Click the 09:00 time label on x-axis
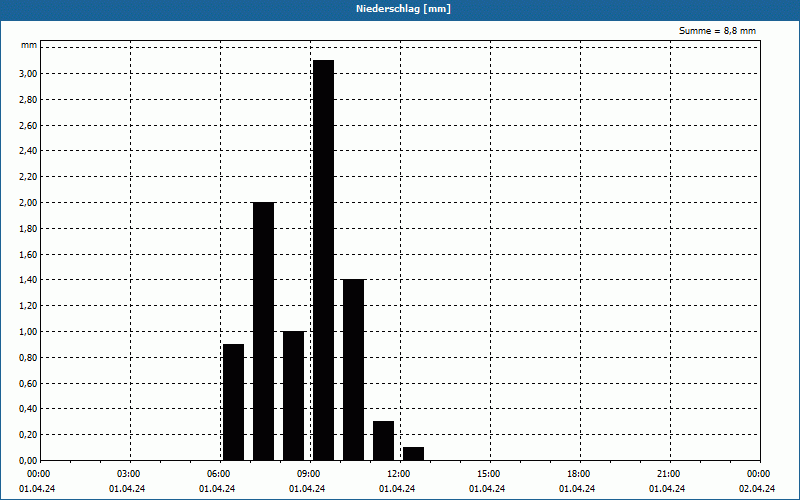Screen dimensions: 800x500 tap(308, 474)
